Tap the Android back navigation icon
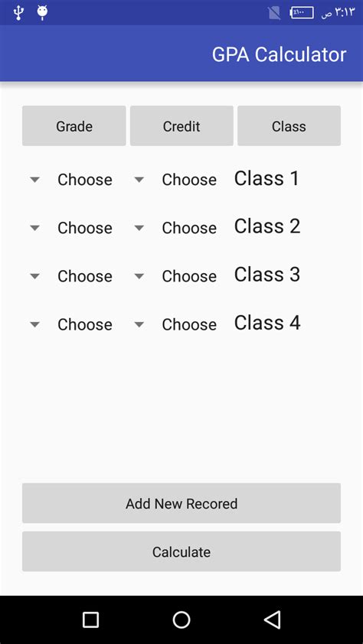Image resolution: width=363 pixels, height=644 pixels. pos(273,620)
